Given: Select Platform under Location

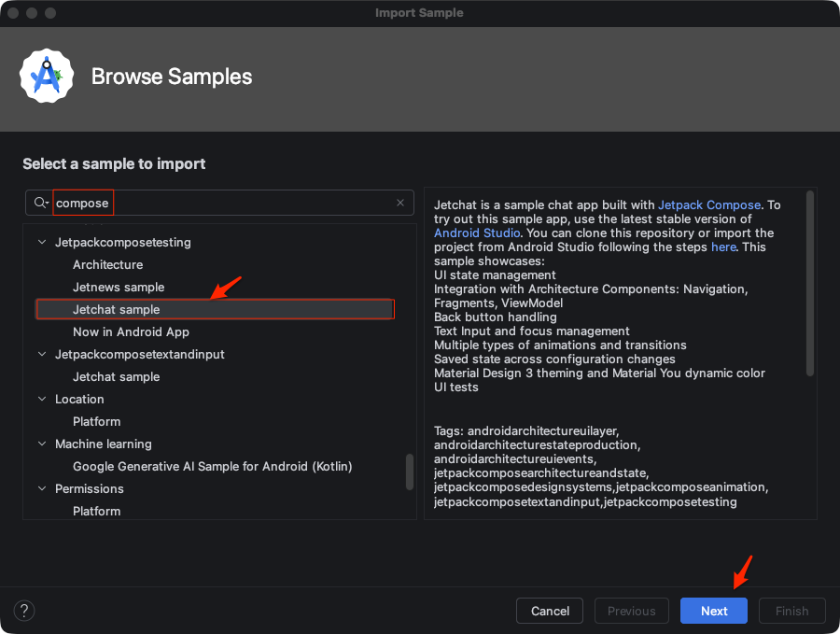Looking at the screenshot, I should (96, 422).
